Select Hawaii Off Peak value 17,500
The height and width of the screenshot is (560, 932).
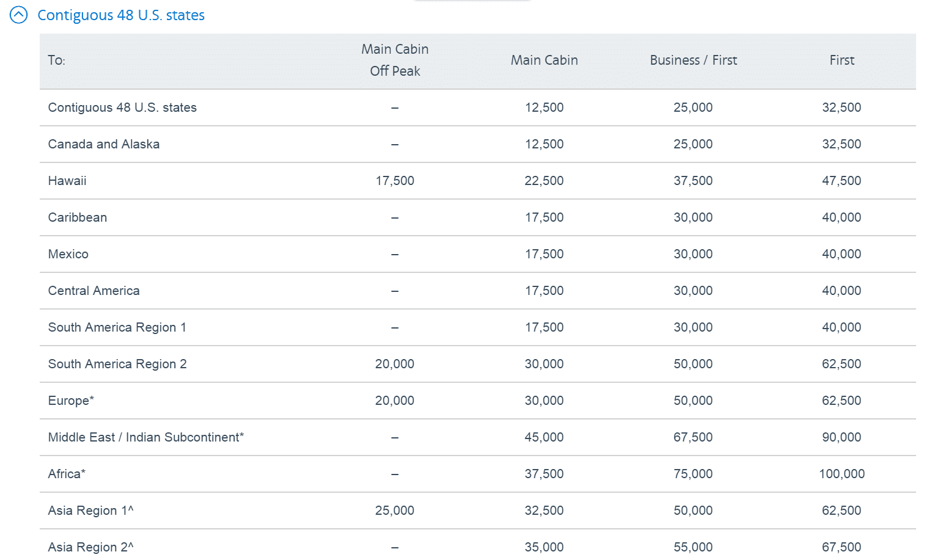[395, 181]
